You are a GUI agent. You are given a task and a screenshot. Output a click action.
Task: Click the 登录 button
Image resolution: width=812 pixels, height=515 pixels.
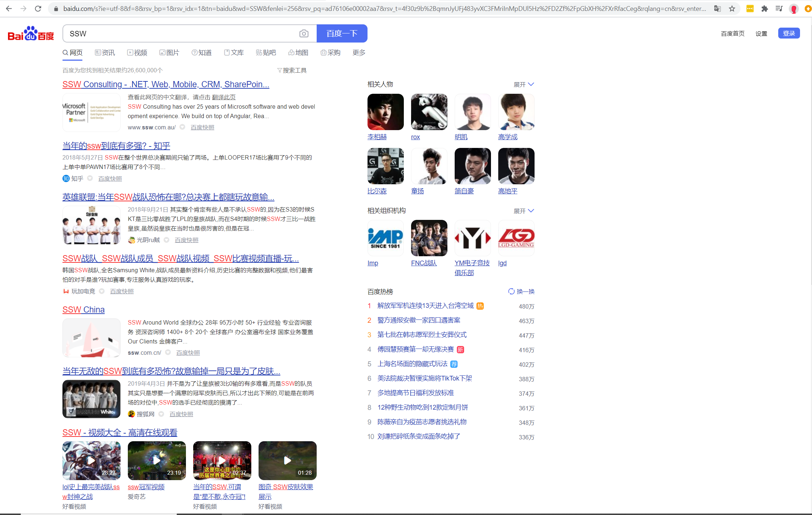click(x=788, y=33)
